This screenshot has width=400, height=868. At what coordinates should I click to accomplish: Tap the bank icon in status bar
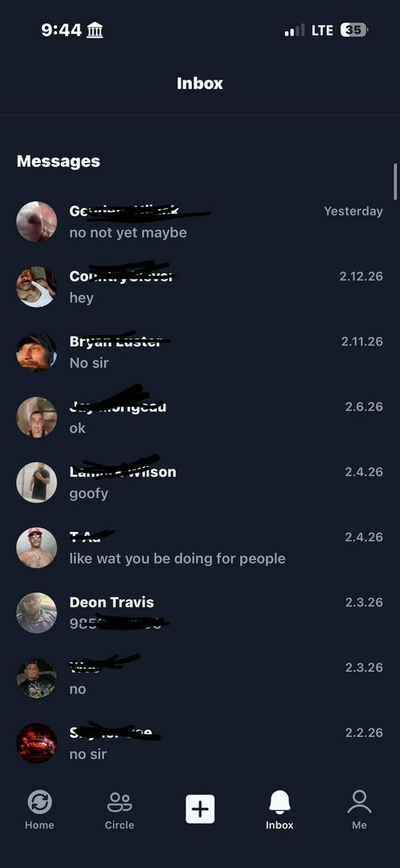(95, 31)
